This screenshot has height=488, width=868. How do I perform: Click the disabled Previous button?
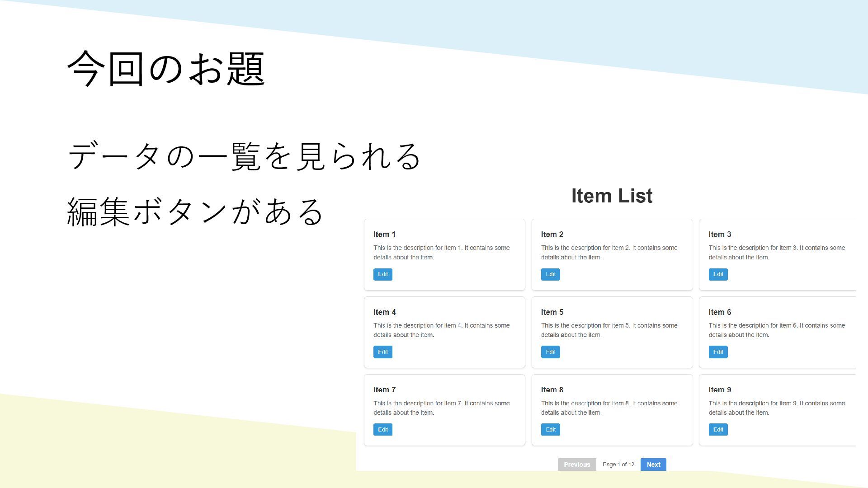tap(576, 465)
